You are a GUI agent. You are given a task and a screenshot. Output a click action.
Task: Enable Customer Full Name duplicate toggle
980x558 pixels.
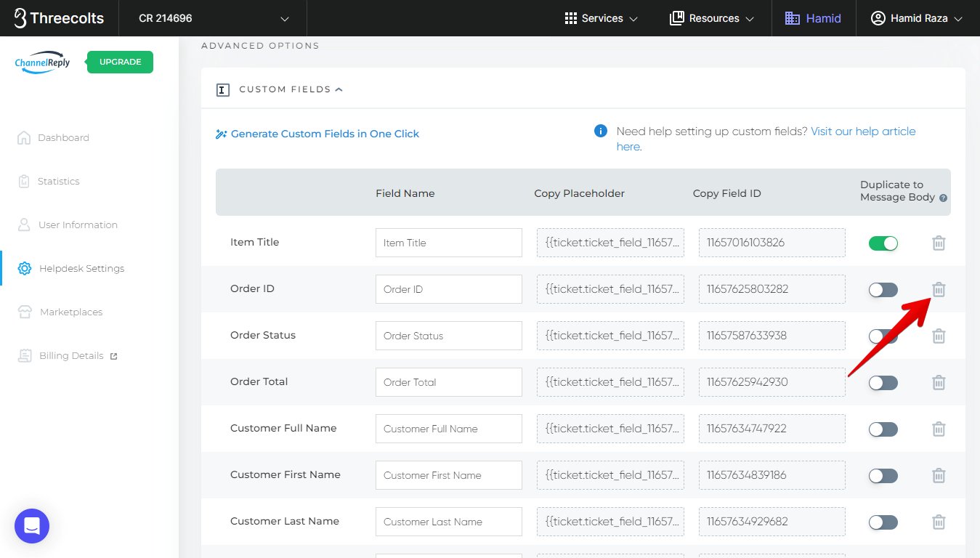(883, 429)
